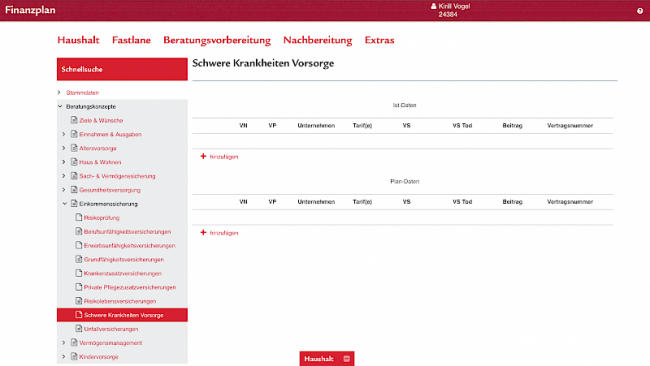Click hinzufügen link under Ist-Daten

(224, 157)
